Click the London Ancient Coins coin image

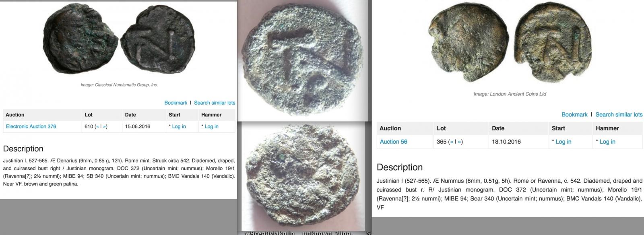click(510, 43)
